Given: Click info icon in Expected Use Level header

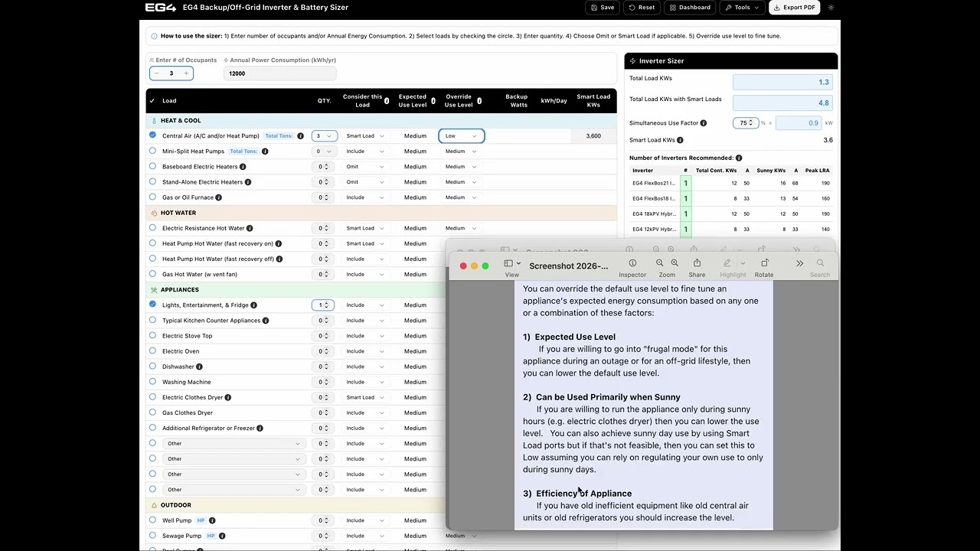Looking at the screenshot, I should click(433, 101).
